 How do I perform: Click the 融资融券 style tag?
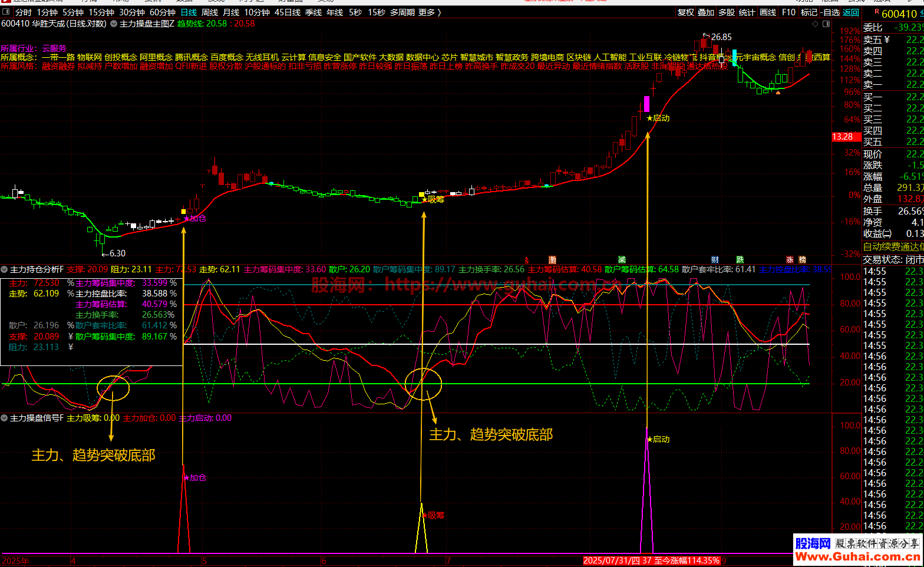(x=58, y=66)
